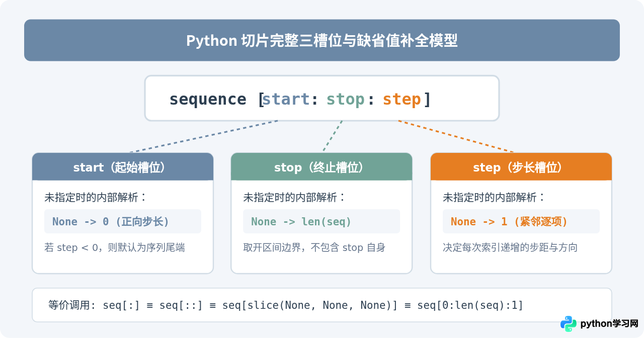
Task: Select the 'stop（终止槽位）' card header
Action: click(x=321, y=167)
